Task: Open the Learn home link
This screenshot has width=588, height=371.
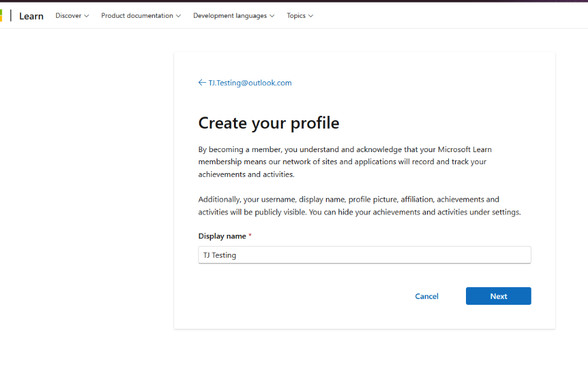Action: pyautogui.click(x=31, y=16)
